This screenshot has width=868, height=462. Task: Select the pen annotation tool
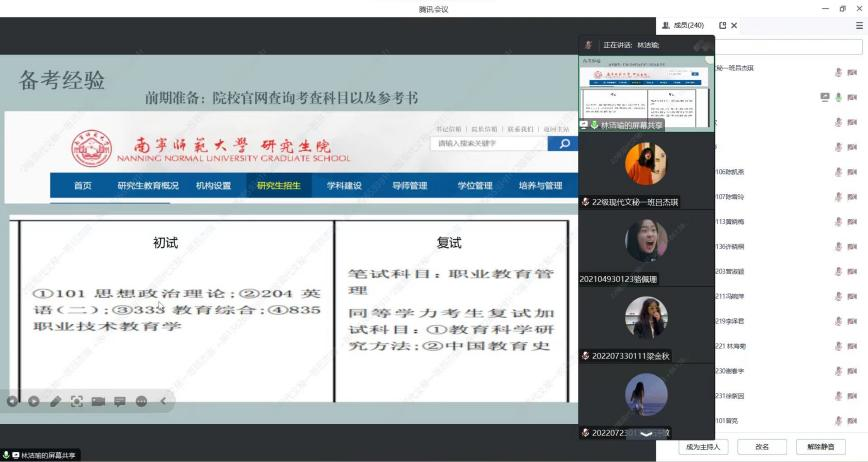point(56,401)
